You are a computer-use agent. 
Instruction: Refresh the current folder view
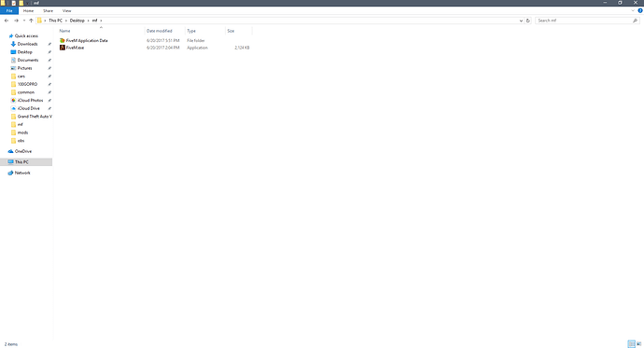(x=528, y=21)
